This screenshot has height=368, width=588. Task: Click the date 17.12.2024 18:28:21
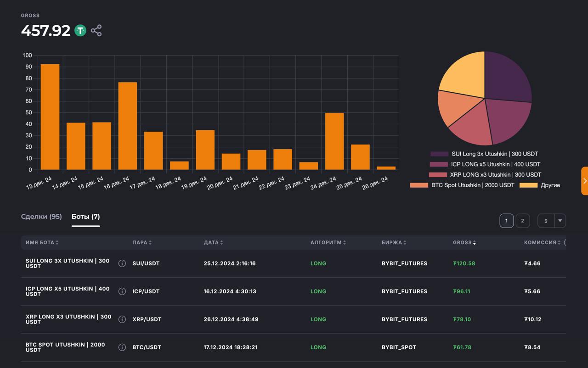click(231, 347)
